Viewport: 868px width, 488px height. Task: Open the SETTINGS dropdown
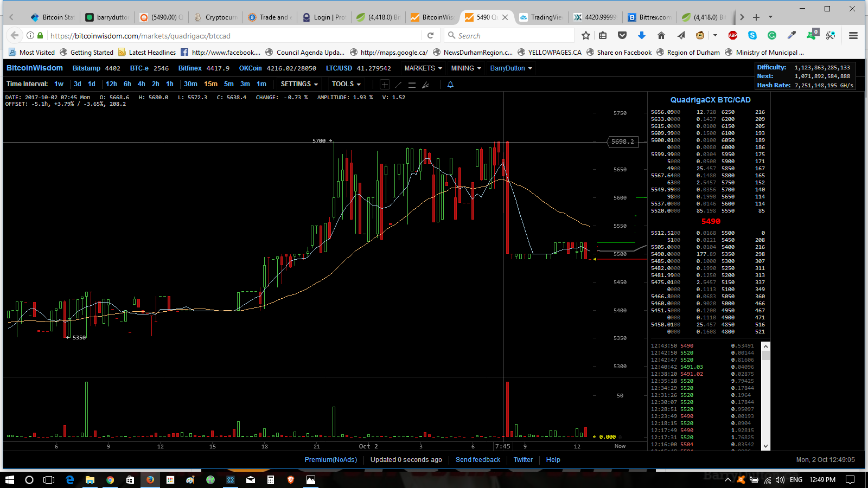point(299,84)
